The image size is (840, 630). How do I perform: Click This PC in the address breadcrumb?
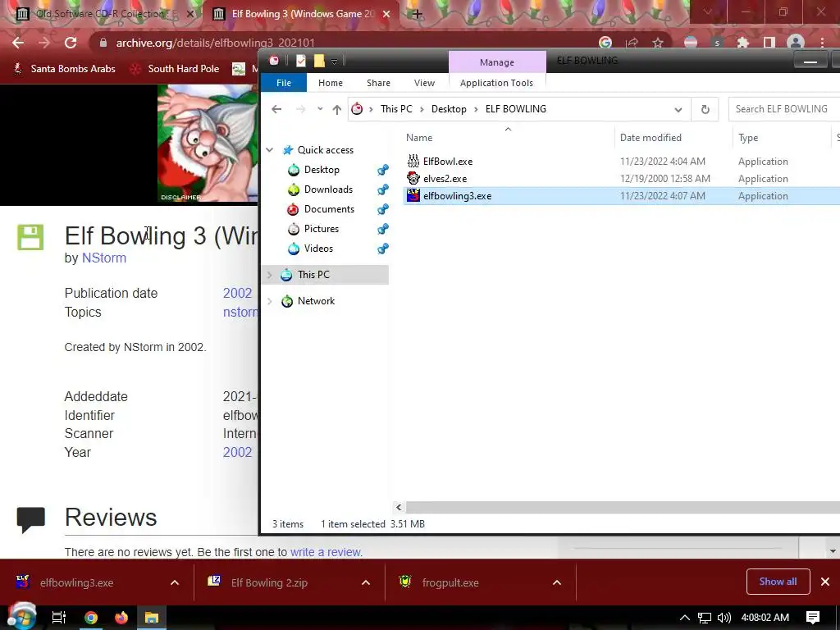point(396,109)
